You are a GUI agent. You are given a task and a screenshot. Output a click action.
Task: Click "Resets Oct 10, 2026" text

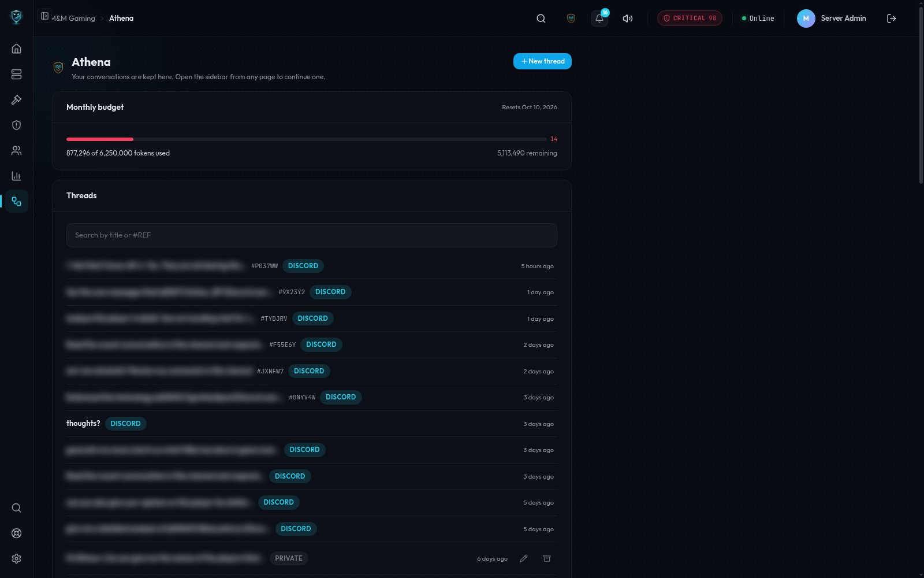click(530, 108)
